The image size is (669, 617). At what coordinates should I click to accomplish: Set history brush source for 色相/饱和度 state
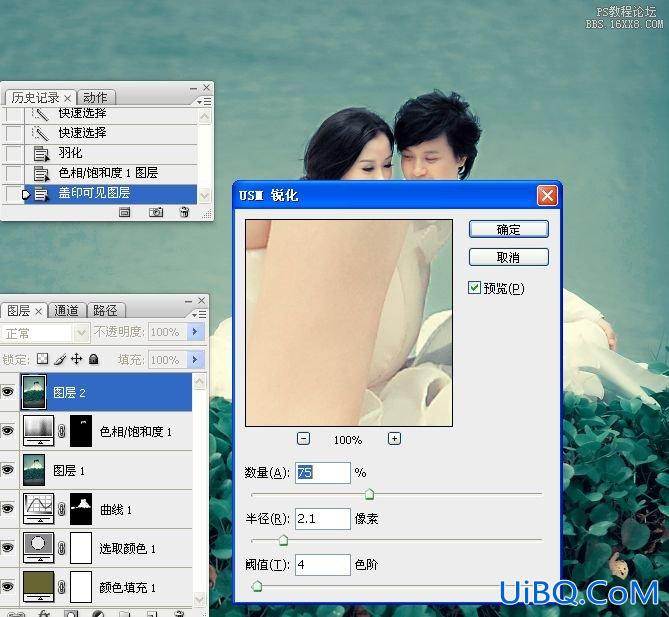point(13,173)
